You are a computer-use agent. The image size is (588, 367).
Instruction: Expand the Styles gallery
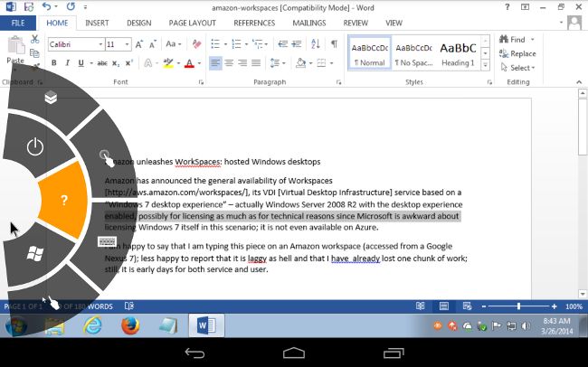point(485,65)
